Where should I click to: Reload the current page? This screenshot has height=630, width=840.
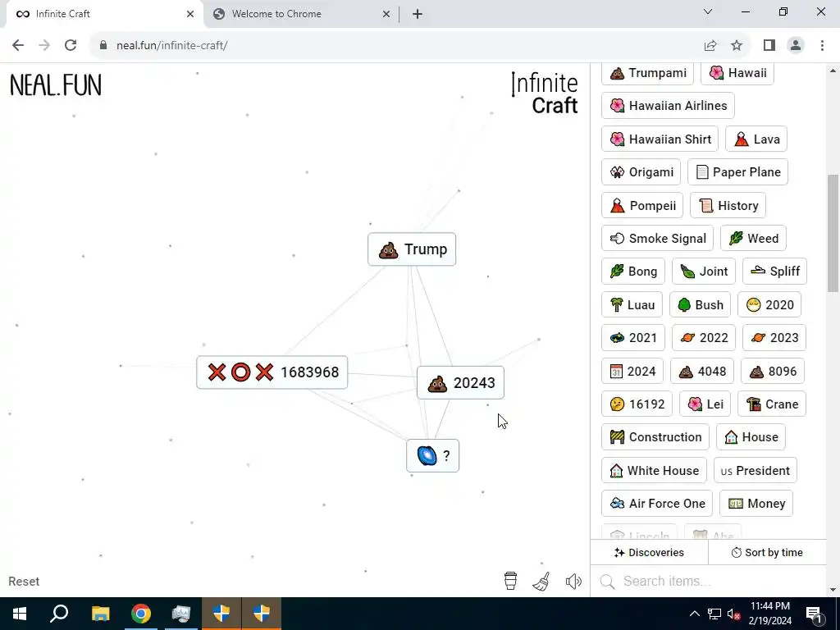(71, 46)
